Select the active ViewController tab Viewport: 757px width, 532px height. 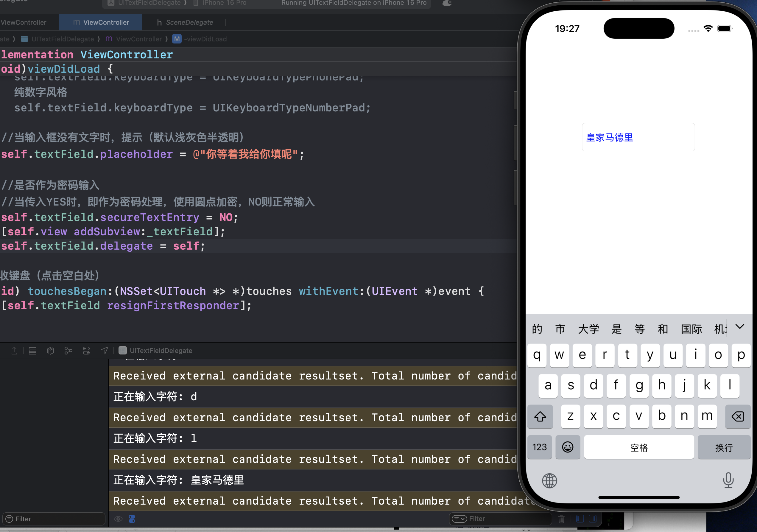pos(101,22)
